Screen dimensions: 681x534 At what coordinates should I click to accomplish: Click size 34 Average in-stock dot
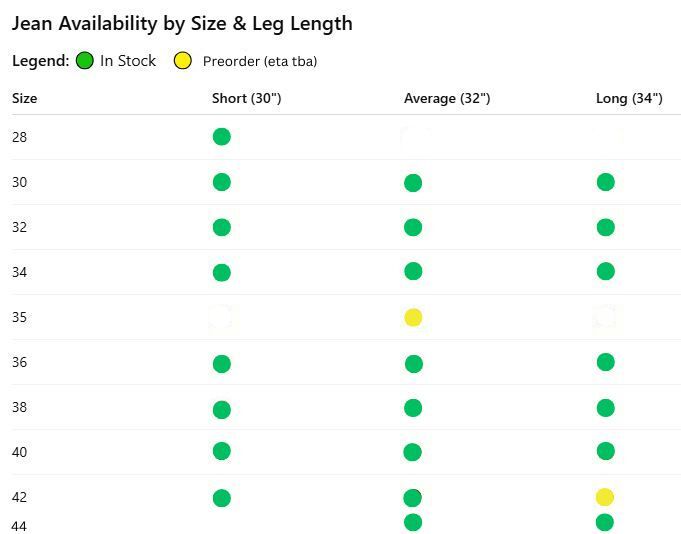pos(413,271)
